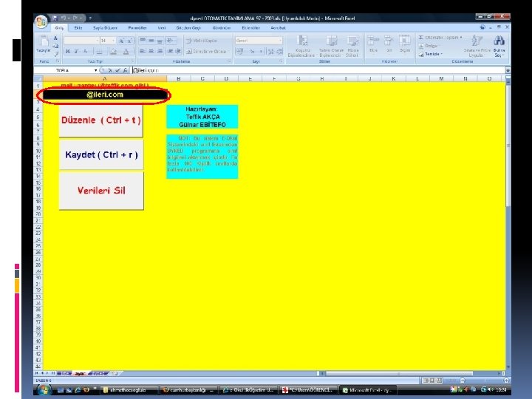Click the Biçim format cells icon
Viewport: 532px width, 399px height.
pos(404,41)
